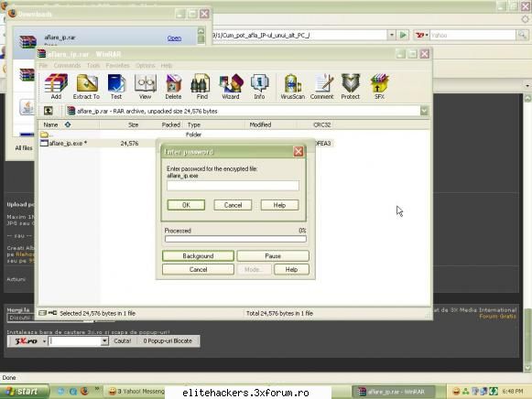Expand the 3X.ro search box dropdown
Image resolution: width=532 pixels, height=399 pixels.
pos(104,341)
